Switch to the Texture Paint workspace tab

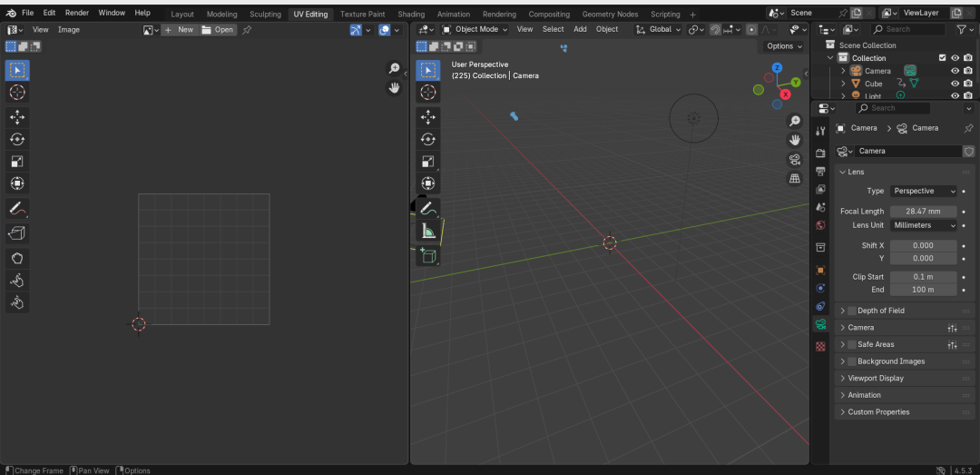click(362, 14)
